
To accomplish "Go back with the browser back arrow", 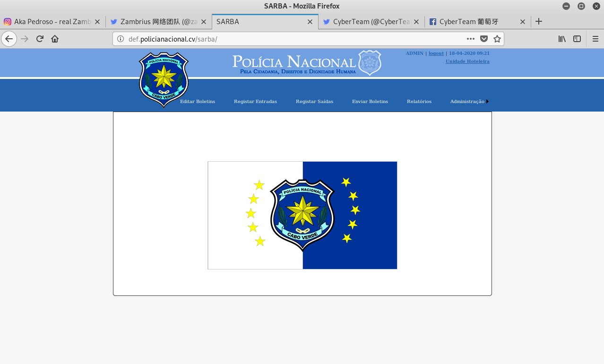I will [x=9, y=39].
